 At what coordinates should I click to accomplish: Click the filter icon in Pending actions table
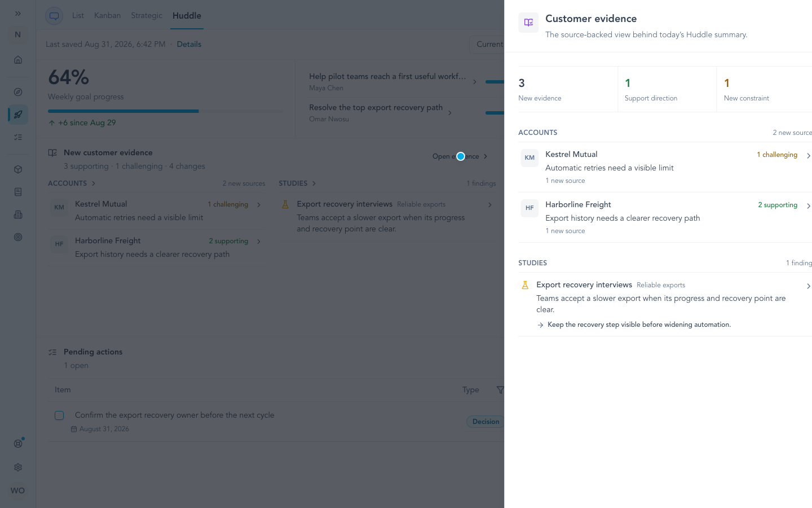pos(500,390)
